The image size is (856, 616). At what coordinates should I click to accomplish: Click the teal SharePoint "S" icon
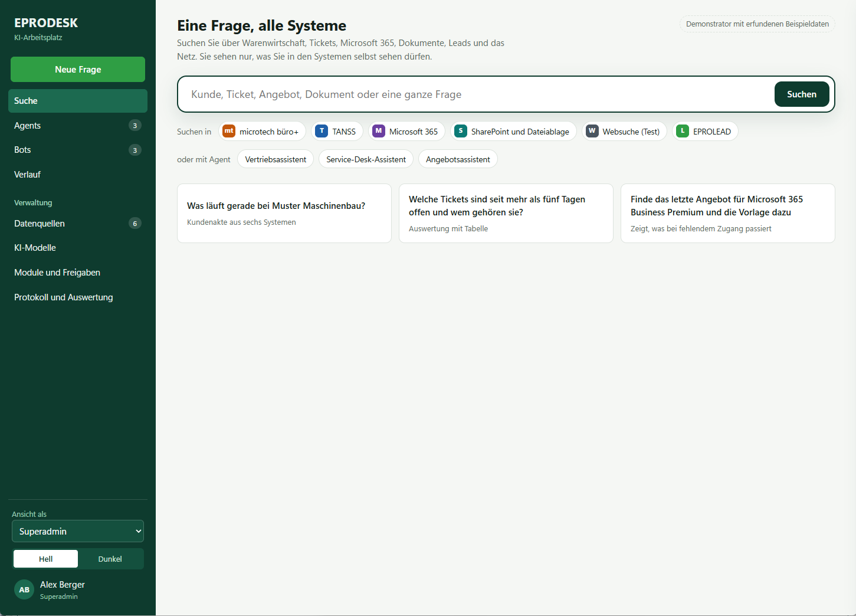(x=461, y=131)
